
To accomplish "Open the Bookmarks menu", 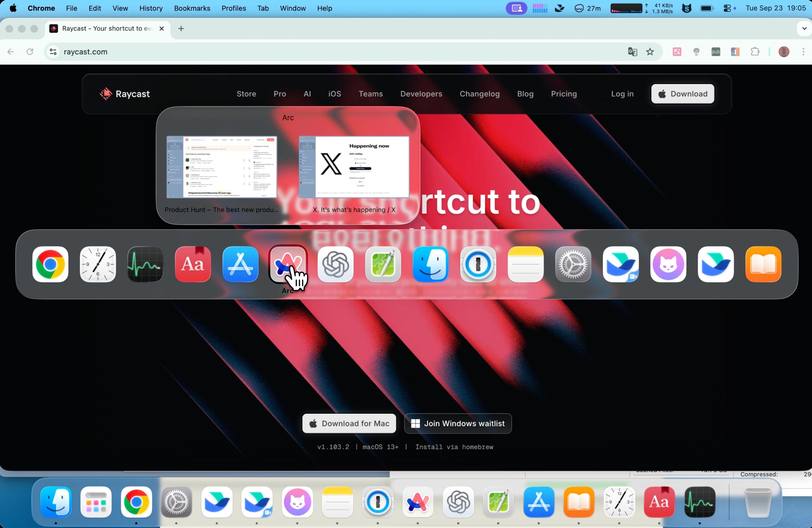I will pos(192,8).
